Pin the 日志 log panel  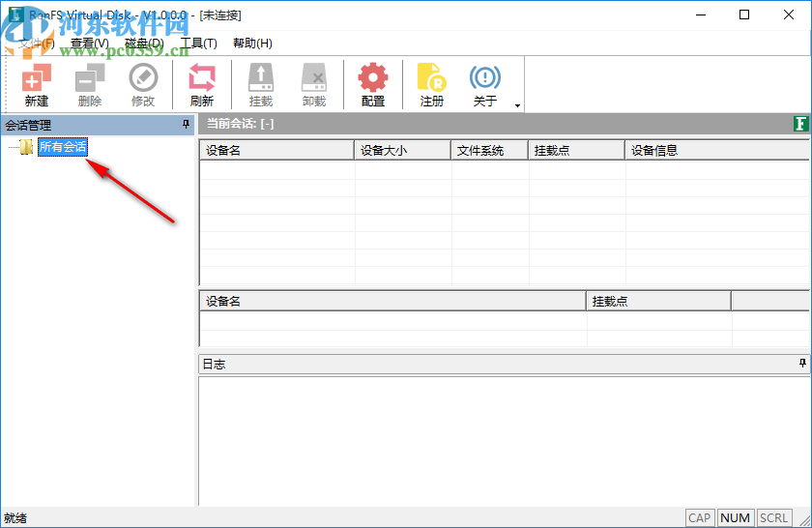(802, 364)
